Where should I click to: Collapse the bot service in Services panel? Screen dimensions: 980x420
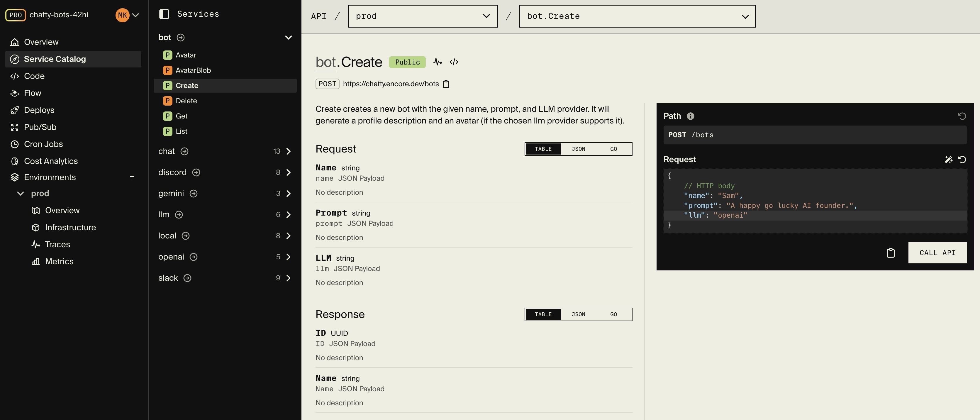288,37
